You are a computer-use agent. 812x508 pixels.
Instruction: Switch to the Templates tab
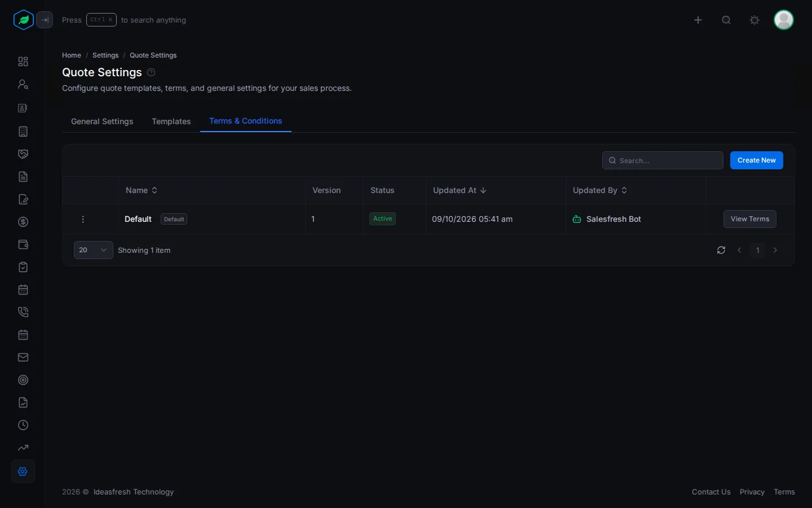tap(171, 121)
